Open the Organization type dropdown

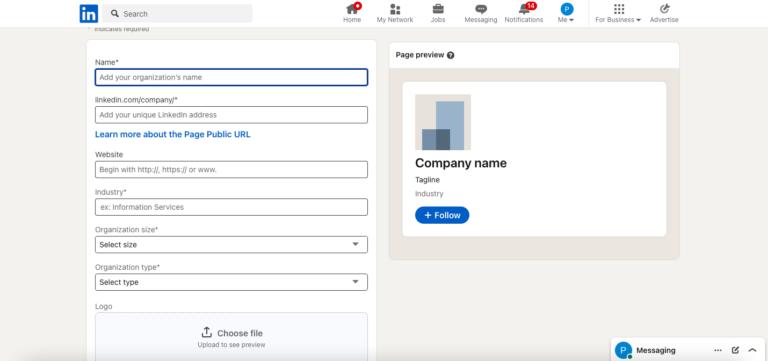231,282
